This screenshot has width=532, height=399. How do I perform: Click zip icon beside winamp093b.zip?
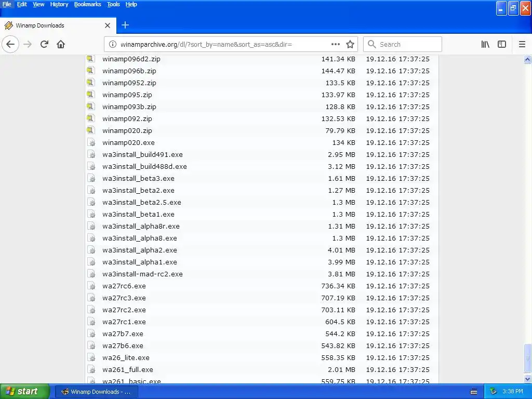click(x=90, y=106)
